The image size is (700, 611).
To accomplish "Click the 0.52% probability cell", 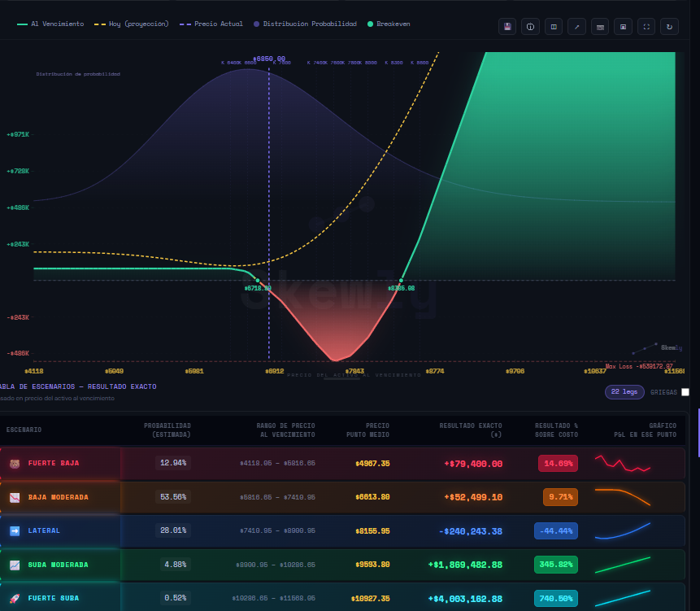I will [x=176, y=598].
